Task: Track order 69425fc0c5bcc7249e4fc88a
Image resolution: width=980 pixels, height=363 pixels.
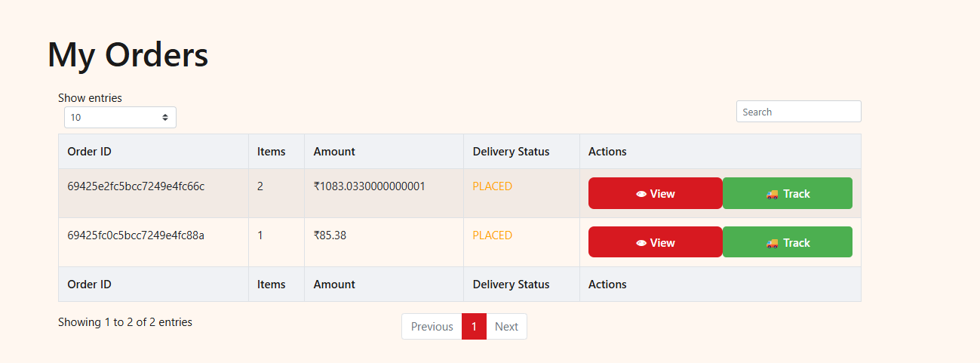Action: [788, 242]
